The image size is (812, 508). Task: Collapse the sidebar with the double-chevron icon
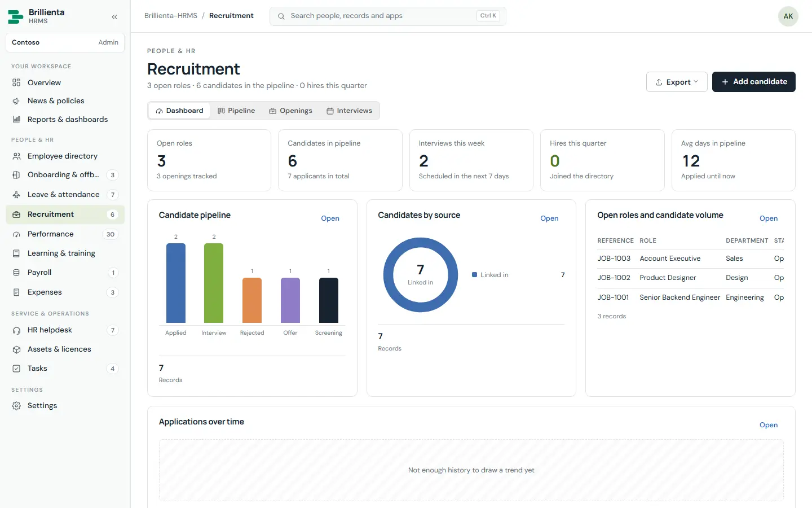(114, 17)
